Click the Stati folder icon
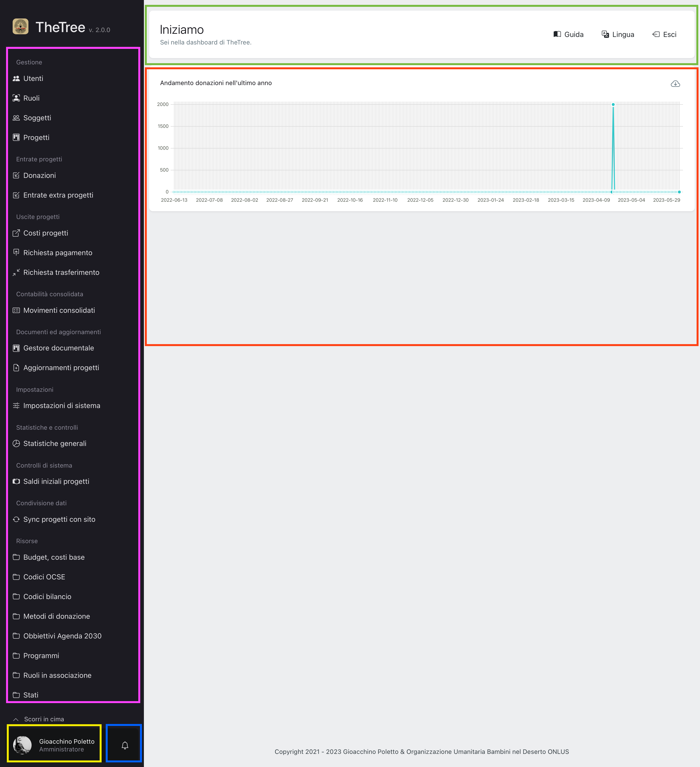This screenshot has width=700, height=767. [16, 695]
